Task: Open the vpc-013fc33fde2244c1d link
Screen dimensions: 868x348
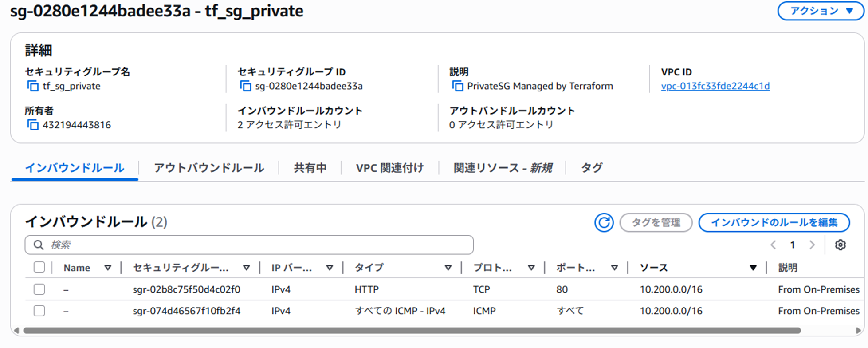Action: point(715,86)
